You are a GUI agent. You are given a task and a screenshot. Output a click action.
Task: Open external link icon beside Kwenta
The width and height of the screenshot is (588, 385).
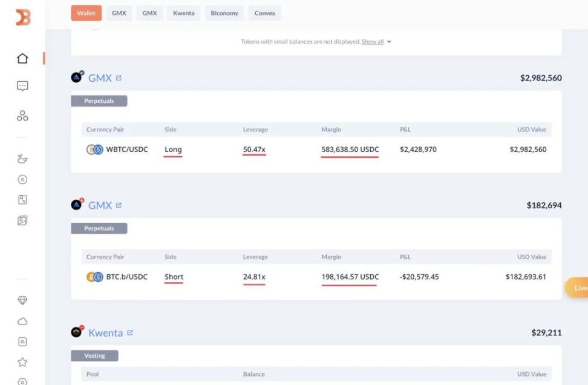coord(130,333)
